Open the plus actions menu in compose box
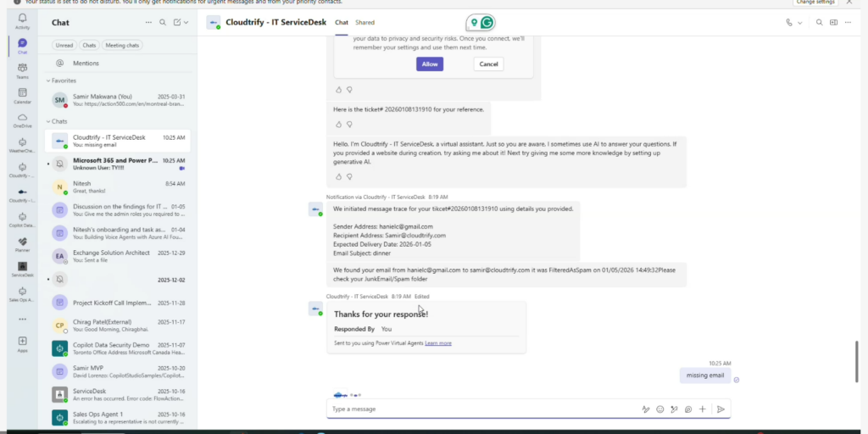868x434 pixels. point(702,409)
